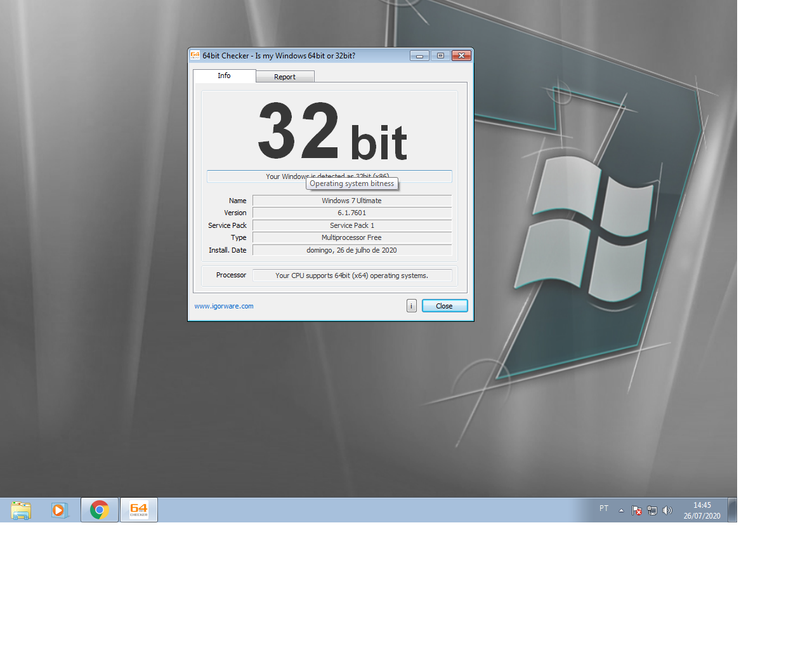Open Windows Explorer from the taskbar
The height and width of the screenshot is (650, 812).
21,510
